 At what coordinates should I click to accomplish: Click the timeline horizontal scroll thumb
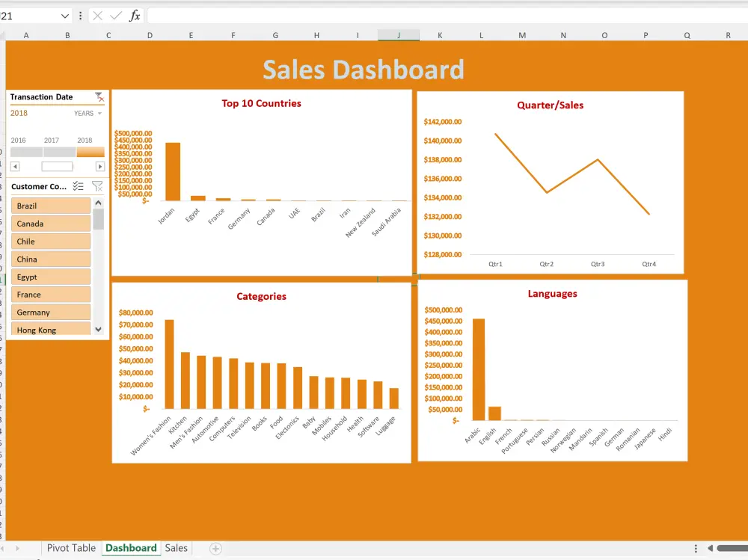58,167
